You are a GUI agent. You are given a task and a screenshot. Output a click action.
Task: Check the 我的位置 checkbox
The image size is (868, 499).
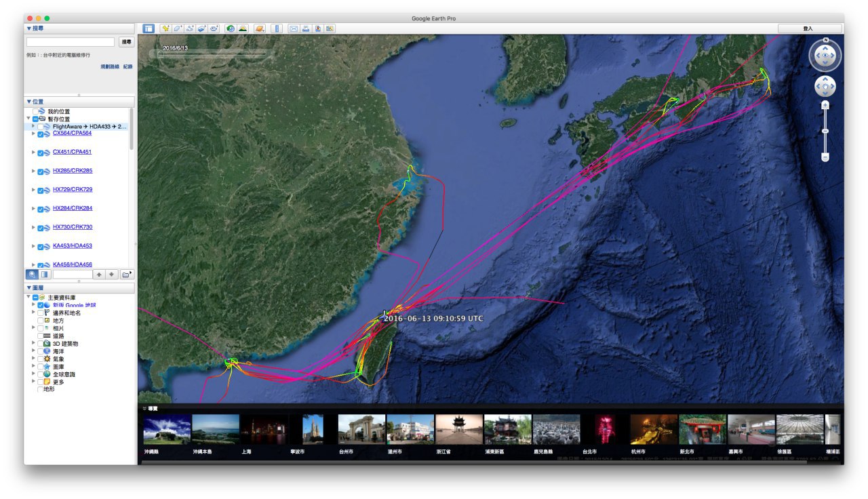(36, 111)
